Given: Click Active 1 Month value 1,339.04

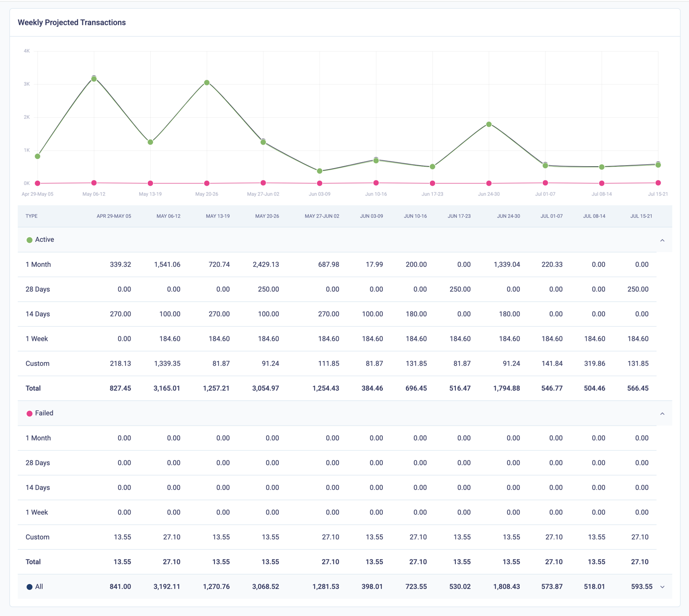Looking at the screenshot, I should tap(507, 264).
